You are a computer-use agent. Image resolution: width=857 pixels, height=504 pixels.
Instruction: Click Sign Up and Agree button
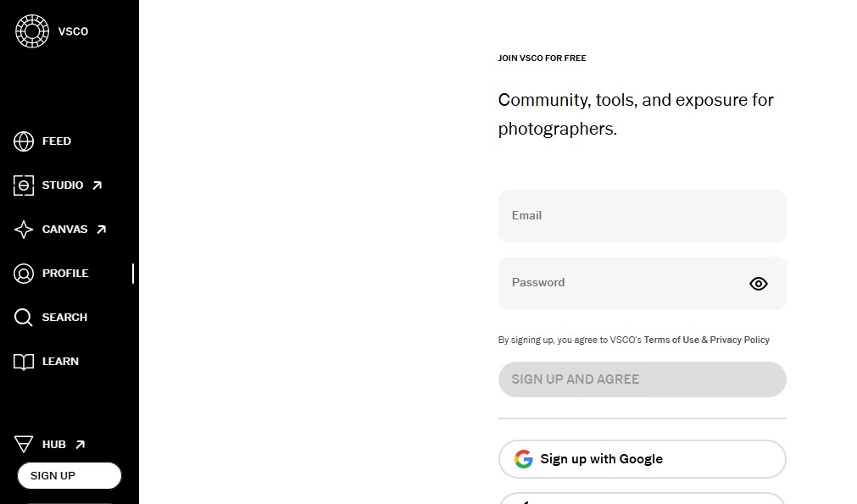(x=642, y=379)
